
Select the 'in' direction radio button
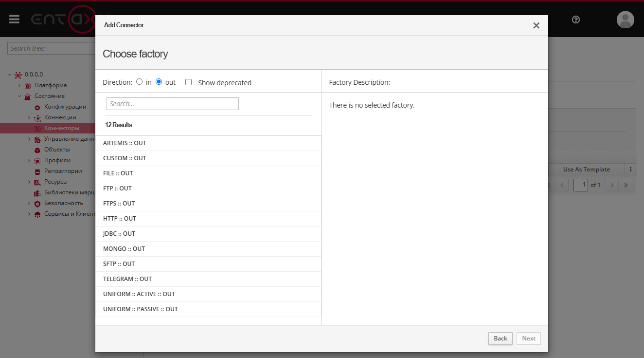point(140,82)
